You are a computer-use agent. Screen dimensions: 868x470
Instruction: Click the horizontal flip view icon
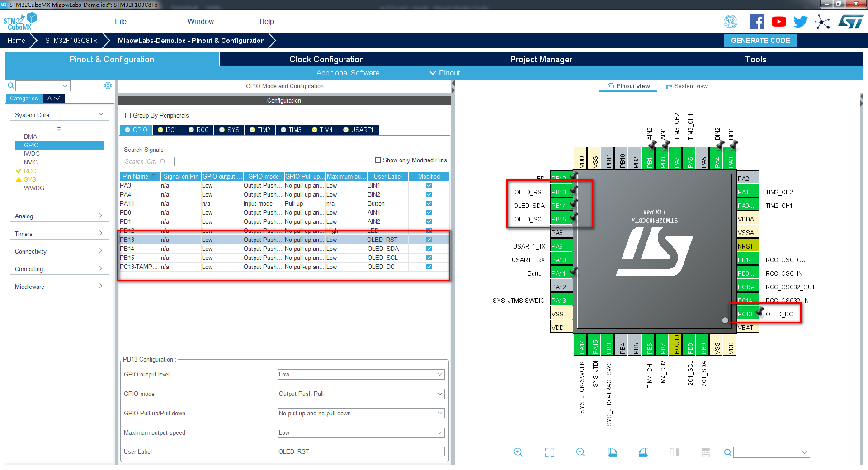pyautogui.click(x=675, y=452)
